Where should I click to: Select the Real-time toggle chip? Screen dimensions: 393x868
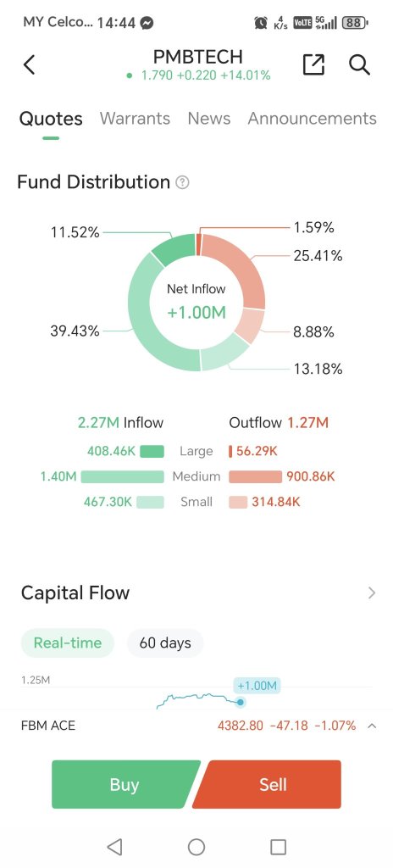(x=68, y=643)
